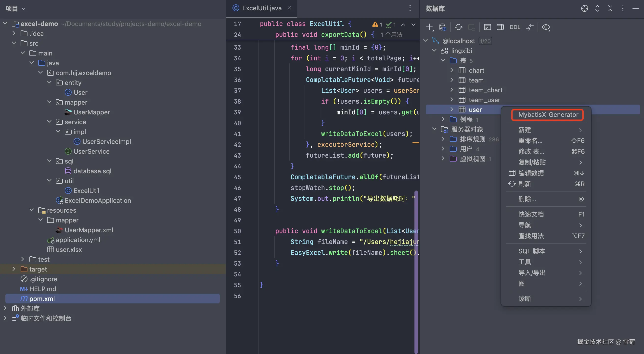Open the query console icon
The height and width of the screenshot is (354, 644).
[x=487, y=27]
